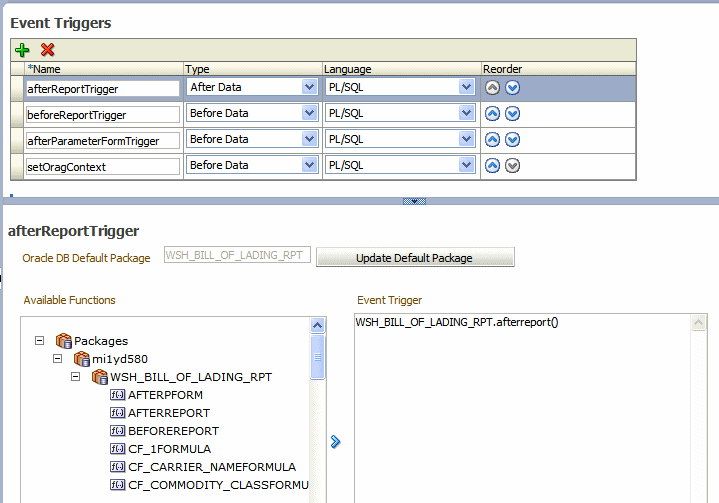Click disabled down arrow for setOragContext
719x503 pixels.
tap(512, 166)
